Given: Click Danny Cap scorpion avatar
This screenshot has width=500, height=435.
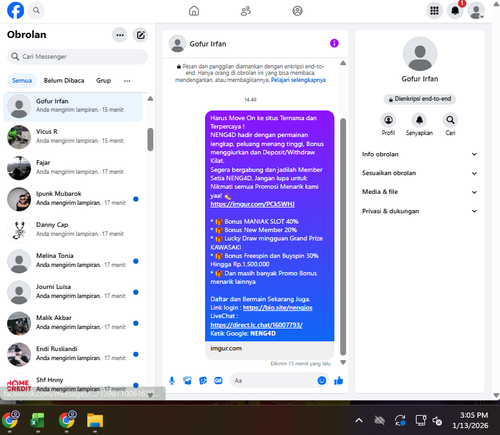Looking at the screenshot, I should (19, 230).
